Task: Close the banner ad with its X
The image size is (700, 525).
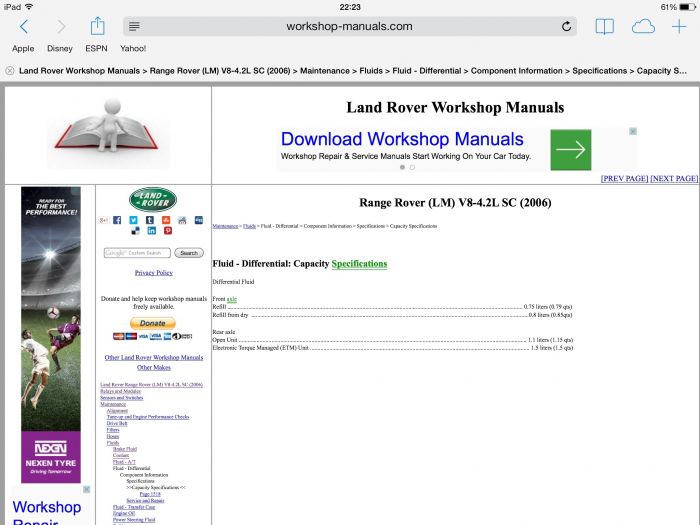Action: coord(633,131)
